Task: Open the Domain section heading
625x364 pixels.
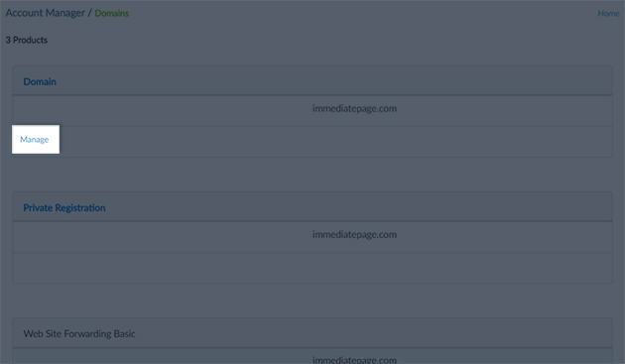Action: tap(40, 81)
